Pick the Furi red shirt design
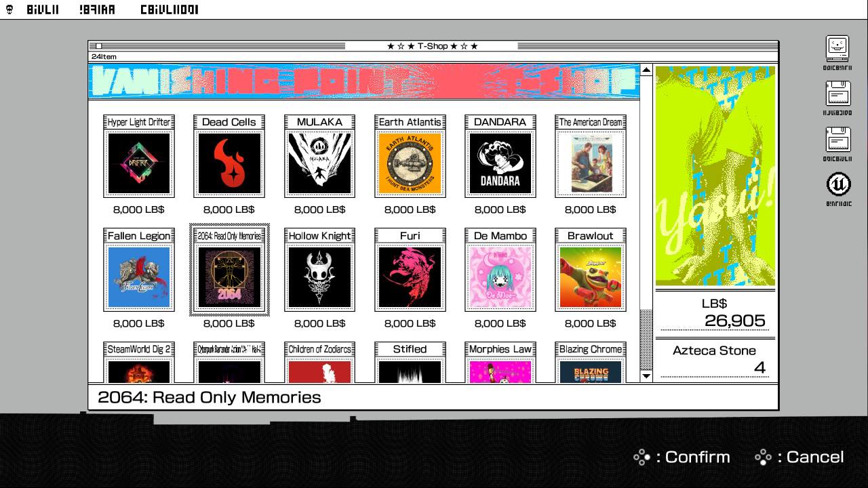868x488 pixels. [410, 277]
